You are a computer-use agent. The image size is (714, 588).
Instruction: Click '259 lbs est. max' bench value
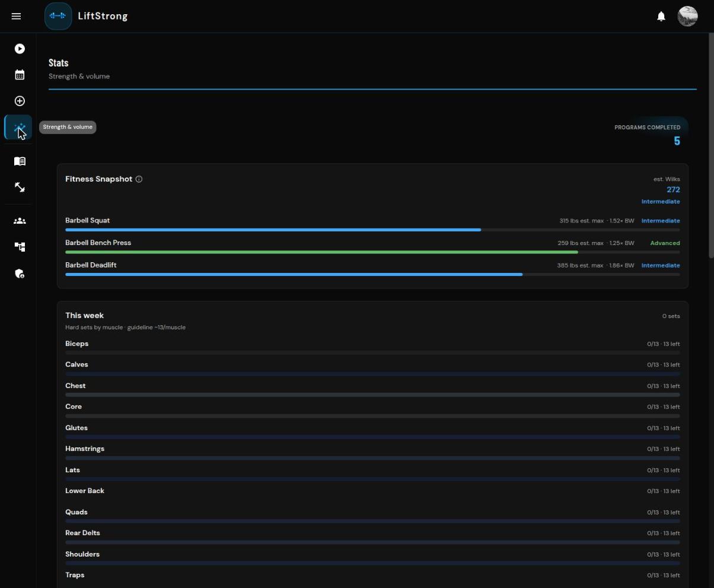point(581,243)
